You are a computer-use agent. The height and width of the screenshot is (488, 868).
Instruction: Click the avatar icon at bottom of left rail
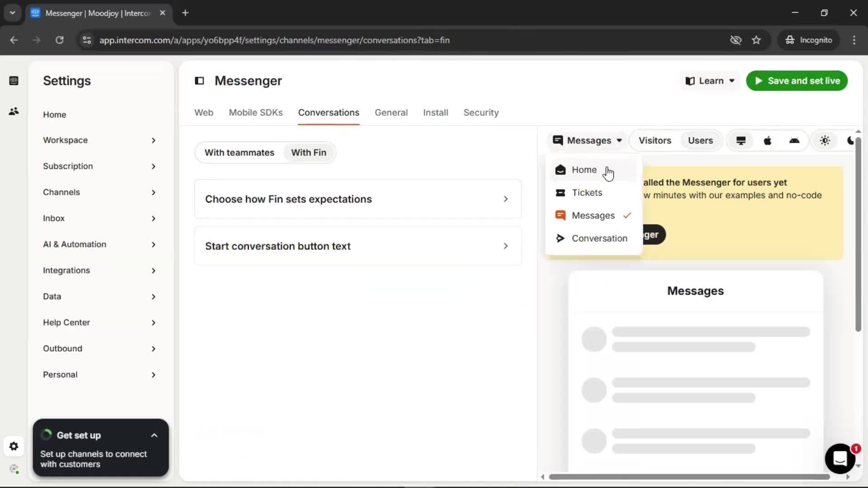[x=14, y=469]
